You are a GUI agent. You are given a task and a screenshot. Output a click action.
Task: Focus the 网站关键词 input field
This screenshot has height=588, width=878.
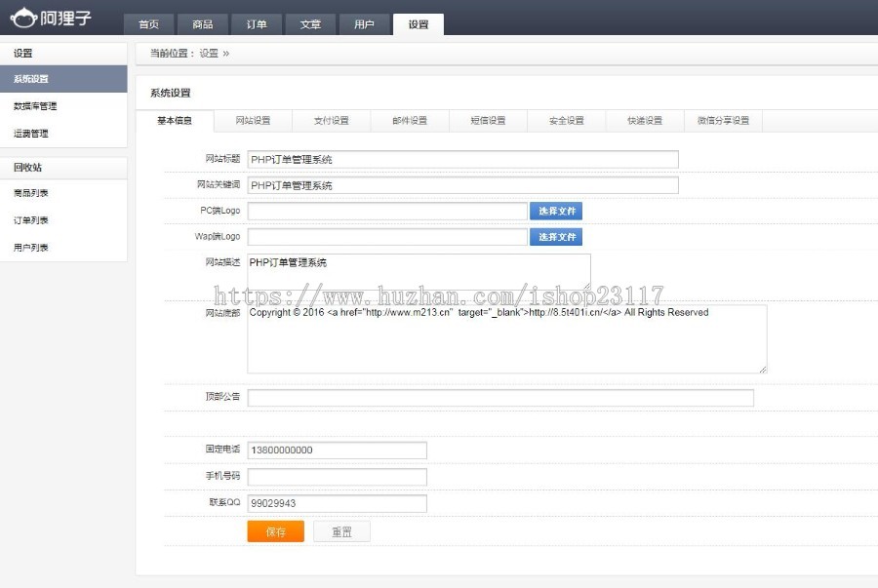point(463,185)
